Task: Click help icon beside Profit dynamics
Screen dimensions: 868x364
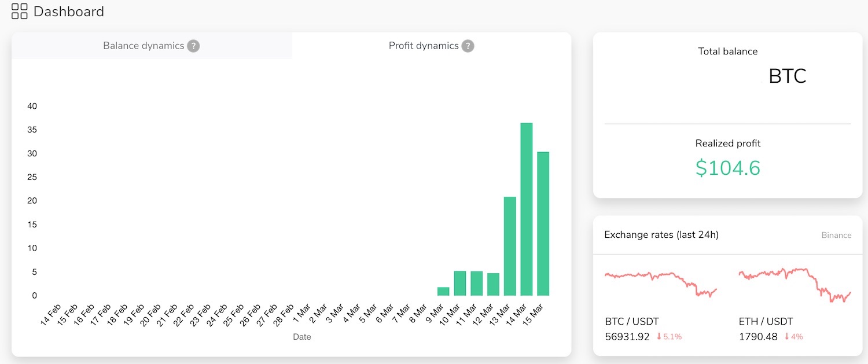Action: pos(468,46)
